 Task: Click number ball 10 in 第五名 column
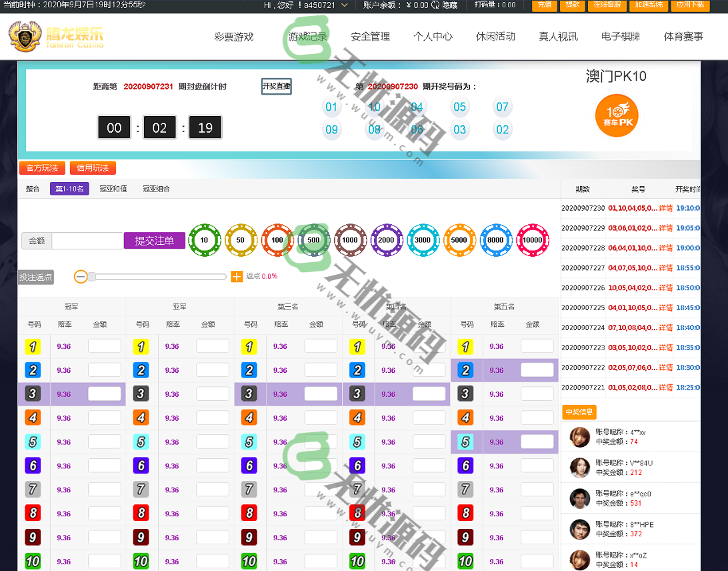(465, 561)
